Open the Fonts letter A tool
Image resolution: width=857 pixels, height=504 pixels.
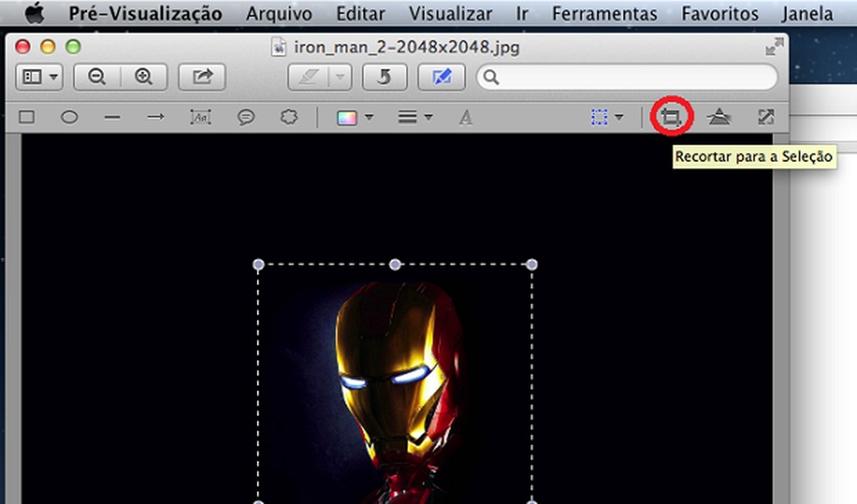point(466,118)
